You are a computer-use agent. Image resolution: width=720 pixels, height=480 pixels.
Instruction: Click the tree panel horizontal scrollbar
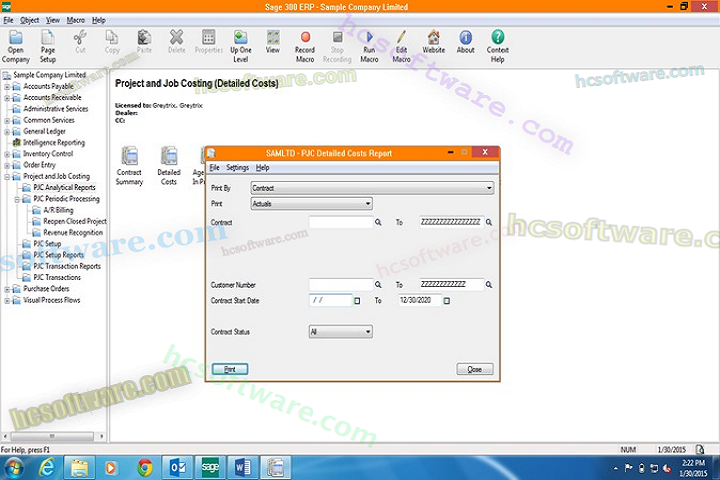[x=52, y=436]
